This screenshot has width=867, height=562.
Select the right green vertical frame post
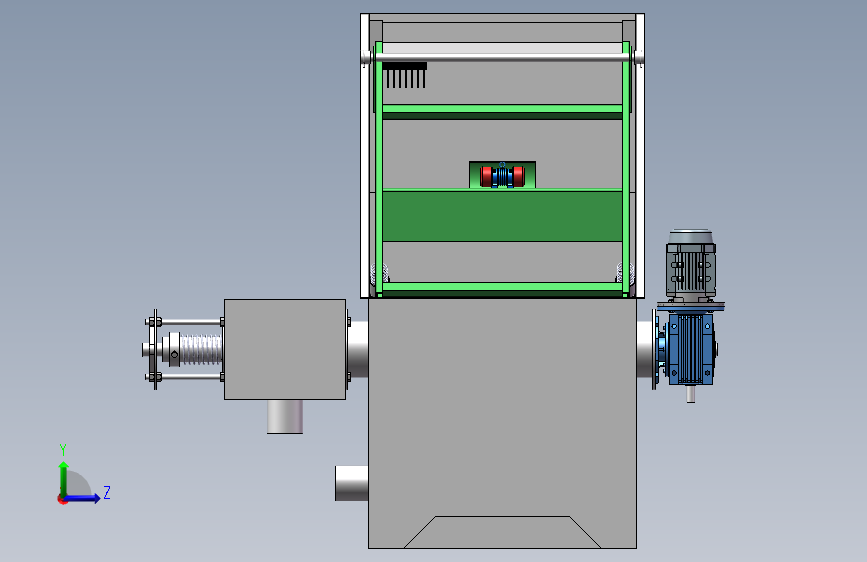626,169
